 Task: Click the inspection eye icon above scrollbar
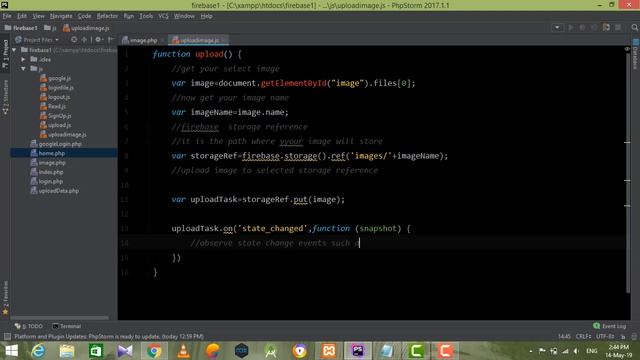click(x=627, y=49)
